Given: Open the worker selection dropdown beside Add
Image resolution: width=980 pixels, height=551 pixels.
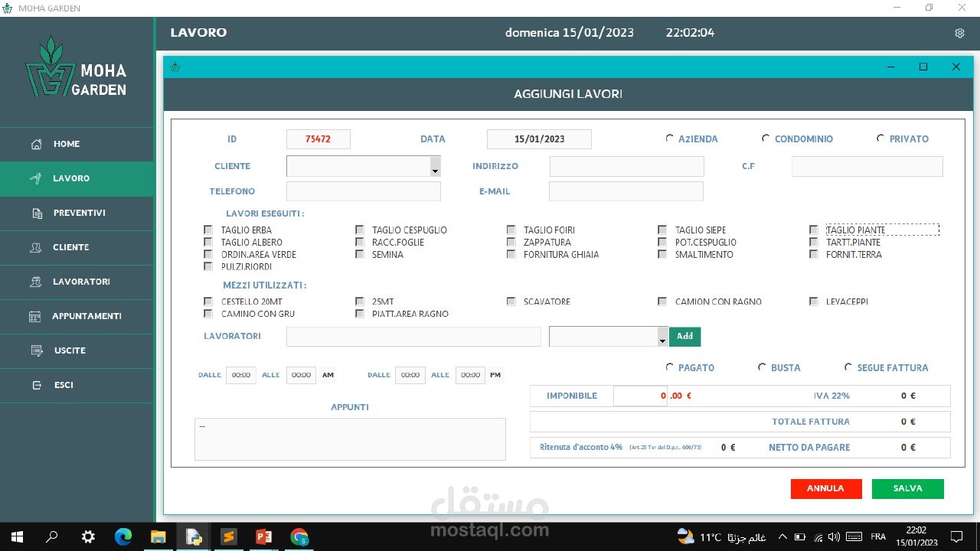Looking at the screenshot, I should coord(662,337).
